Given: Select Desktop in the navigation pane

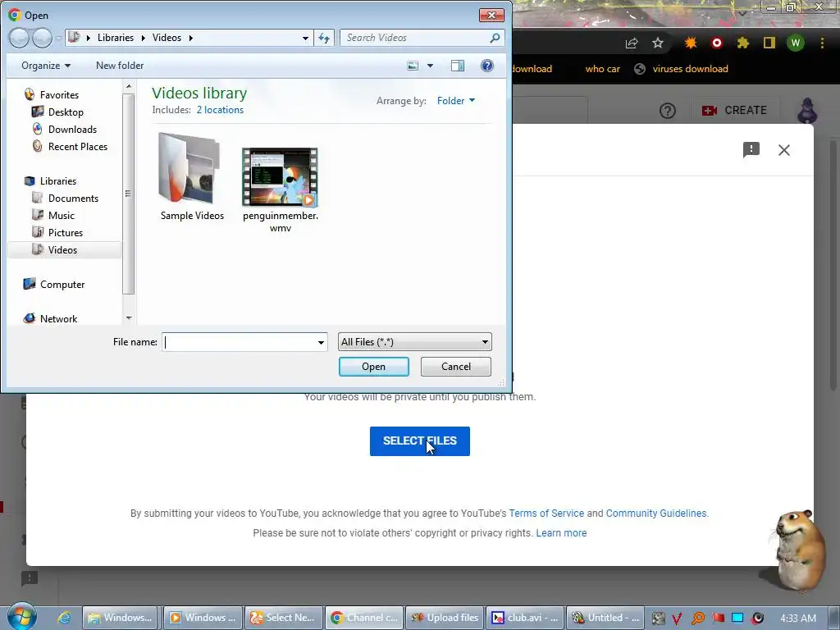Looking at the screenshot, I should click(x=66, y=112).
